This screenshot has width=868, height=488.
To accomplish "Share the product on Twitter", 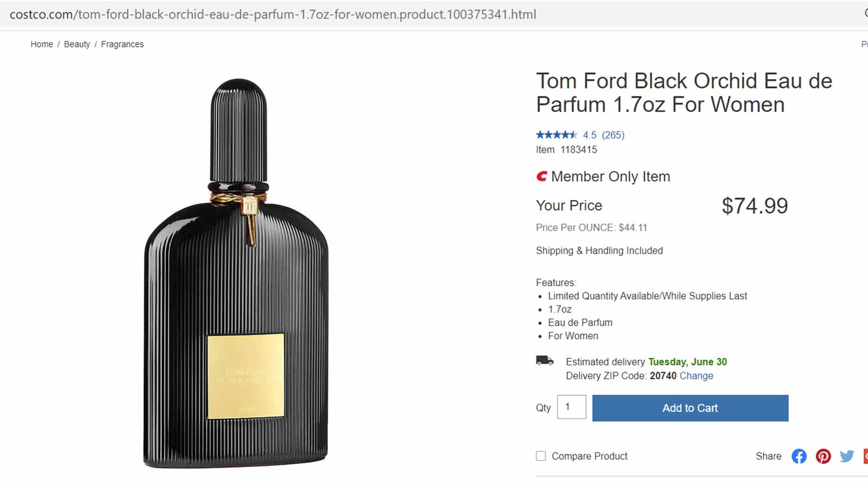I will pos(846,456).
